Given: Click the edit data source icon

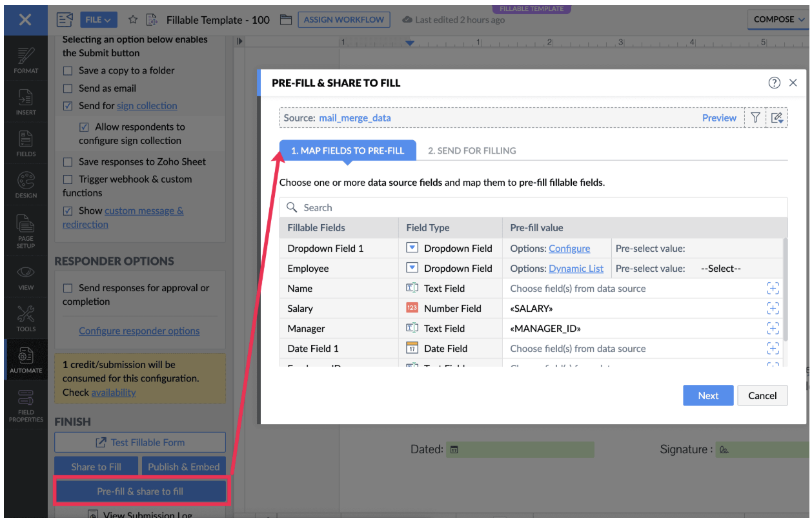Looking at the screenshot, I should pos(776,118).
